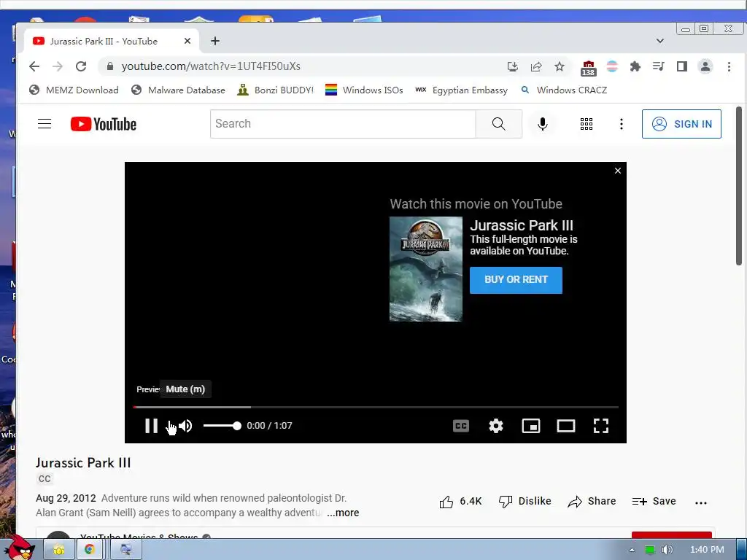Save the video to a playlist

click(x=654, y=502)
